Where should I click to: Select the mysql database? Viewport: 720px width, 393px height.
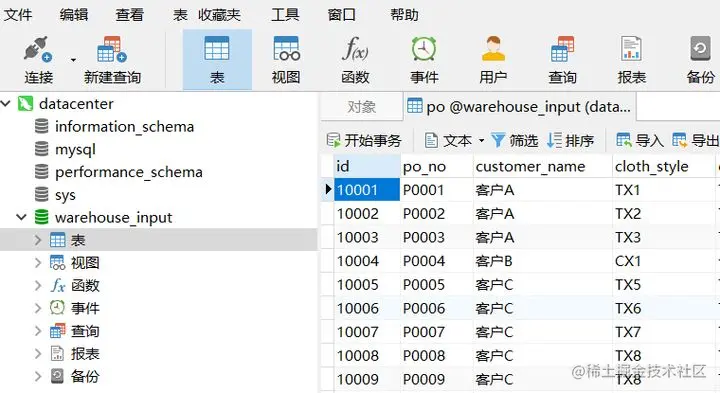75,149
